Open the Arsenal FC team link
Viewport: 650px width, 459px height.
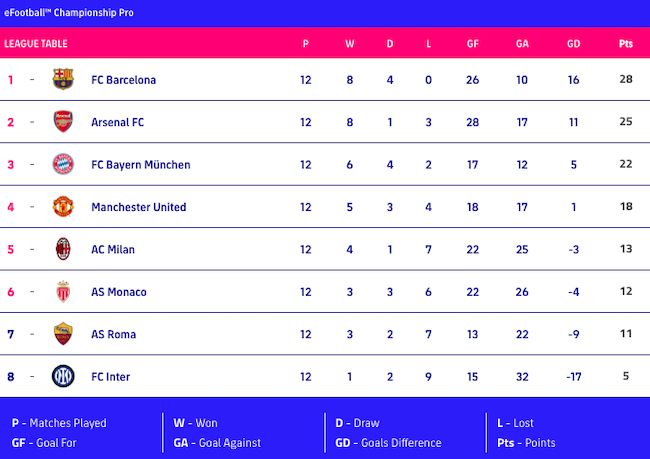tap(117, 122)
